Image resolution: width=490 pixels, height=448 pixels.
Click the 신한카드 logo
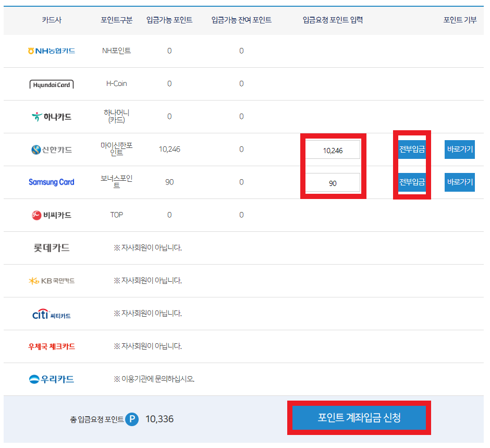tap(52, 150)
